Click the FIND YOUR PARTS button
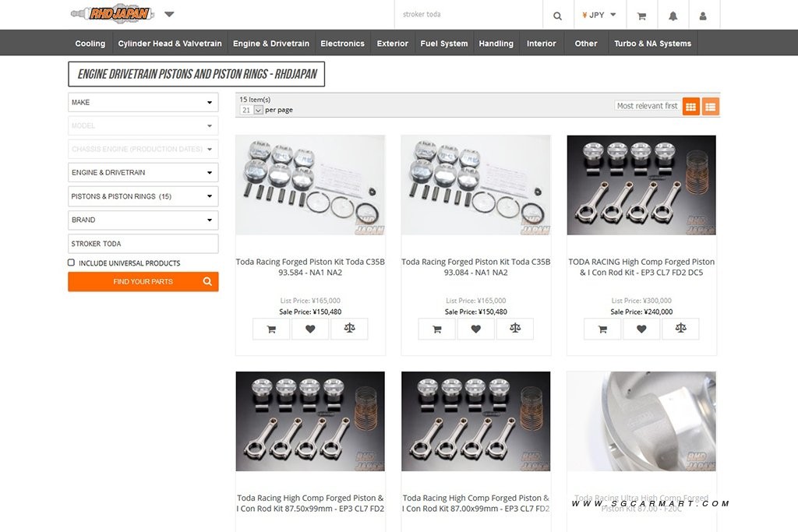 tap(143, 281)
